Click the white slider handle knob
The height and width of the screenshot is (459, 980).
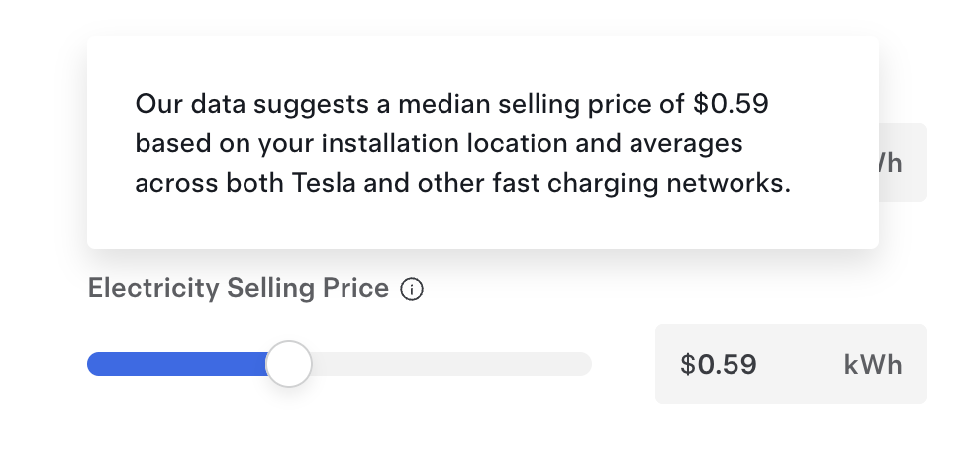[289, 364]
